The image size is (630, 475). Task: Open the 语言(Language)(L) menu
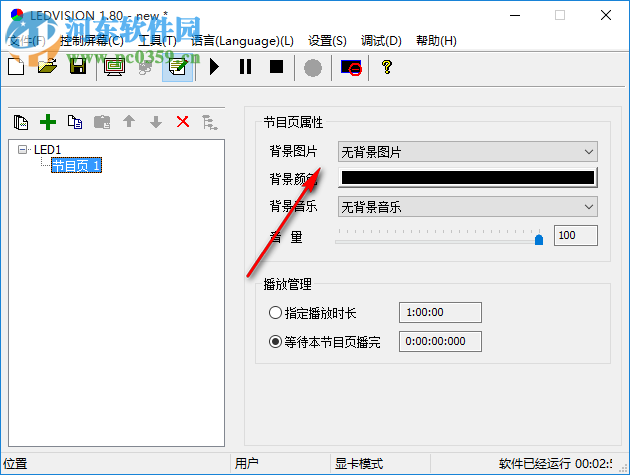coord(242,41)
